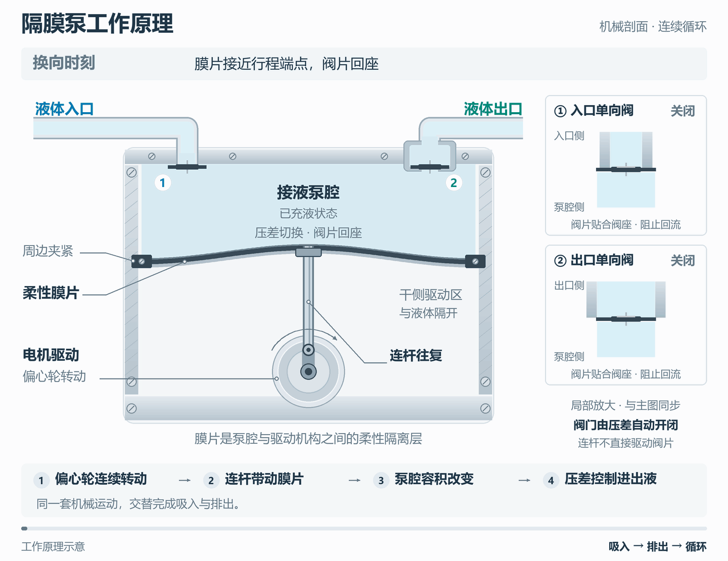This screenshot has width=728, height=561.
Task: Click the left diaphragm clamp block
Action: point(142,261)
